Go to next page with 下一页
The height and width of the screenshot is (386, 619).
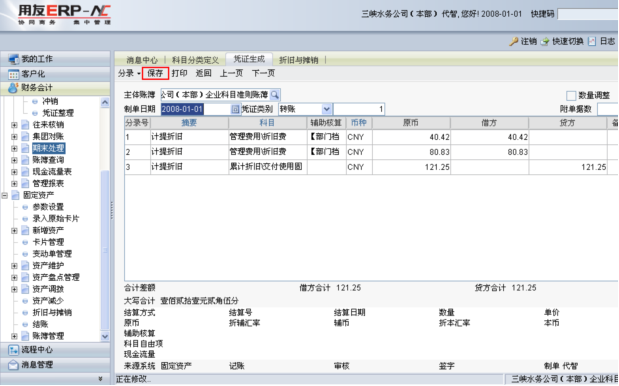pyautogui.click(x=263, y=73)
